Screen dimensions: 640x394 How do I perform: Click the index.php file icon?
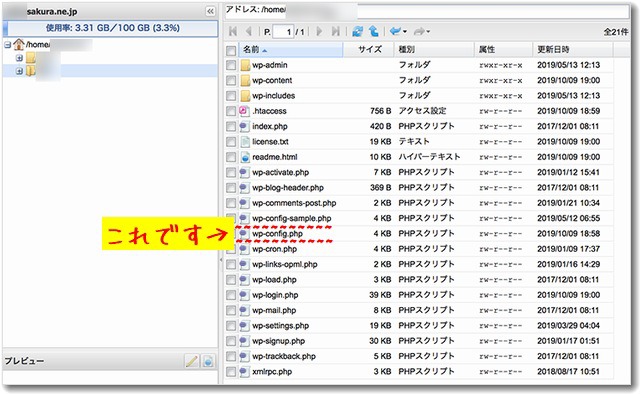point(244,127)
